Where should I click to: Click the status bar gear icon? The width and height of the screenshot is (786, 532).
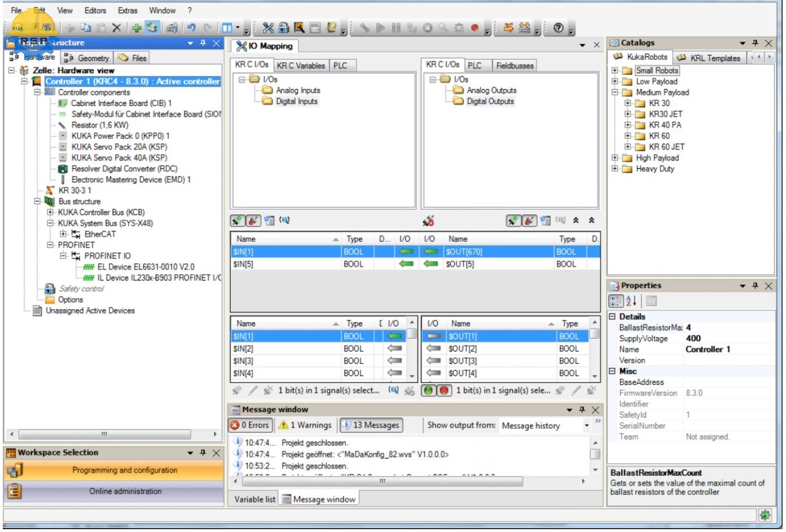point(765,515)
